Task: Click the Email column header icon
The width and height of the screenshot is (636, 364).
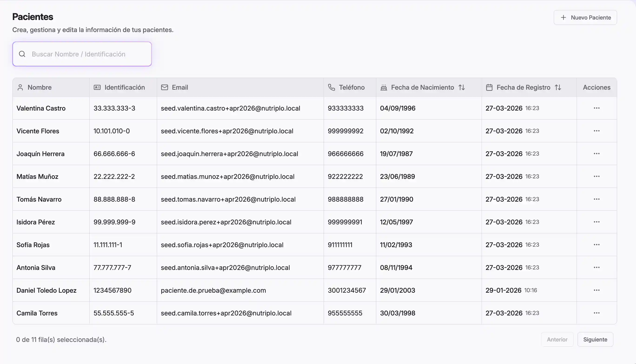Action: click(164, 87)
